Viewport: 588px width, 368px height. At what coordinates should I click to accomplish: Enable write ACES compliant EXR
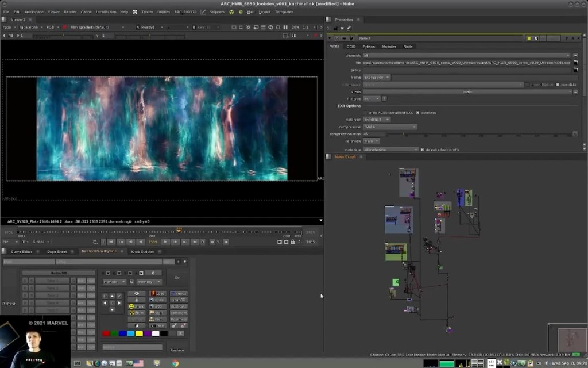coord(365,112)
